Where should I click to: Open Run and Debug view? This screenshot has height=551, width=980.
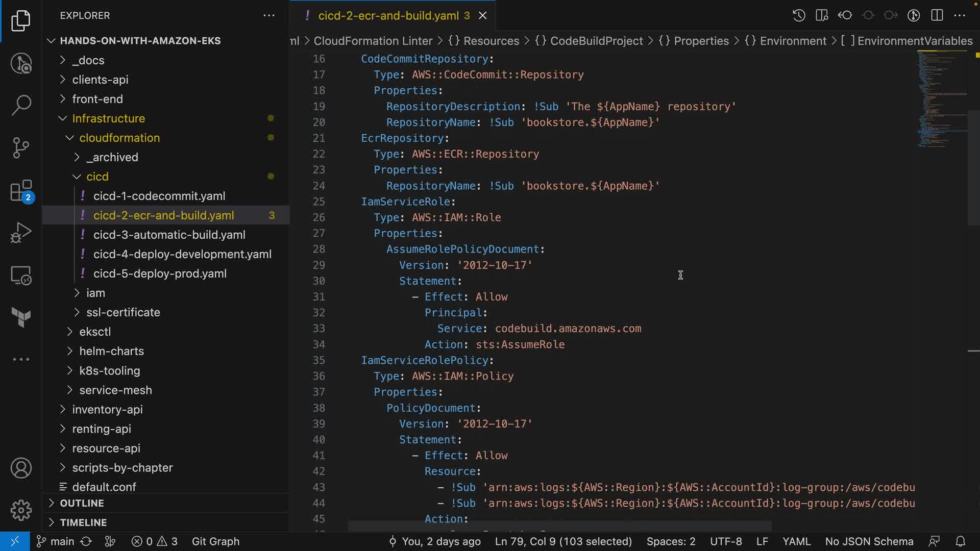[21, 233]
